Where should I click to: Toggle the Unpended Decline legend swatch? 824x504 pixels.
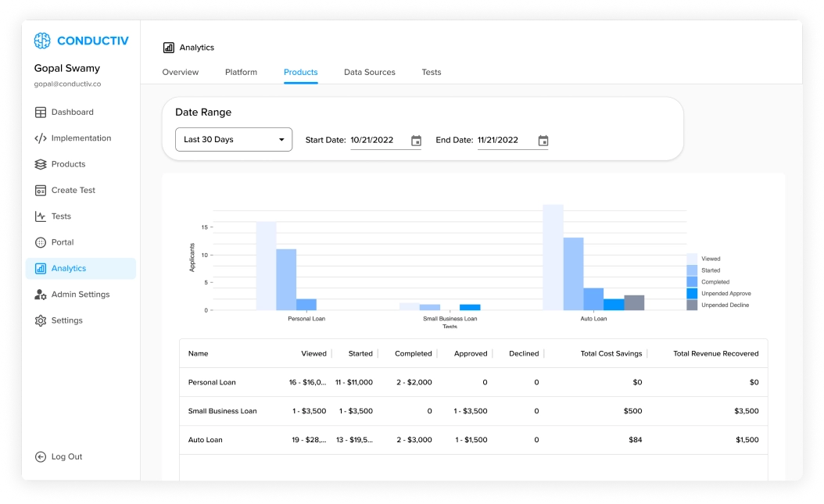tap(692, 305)
